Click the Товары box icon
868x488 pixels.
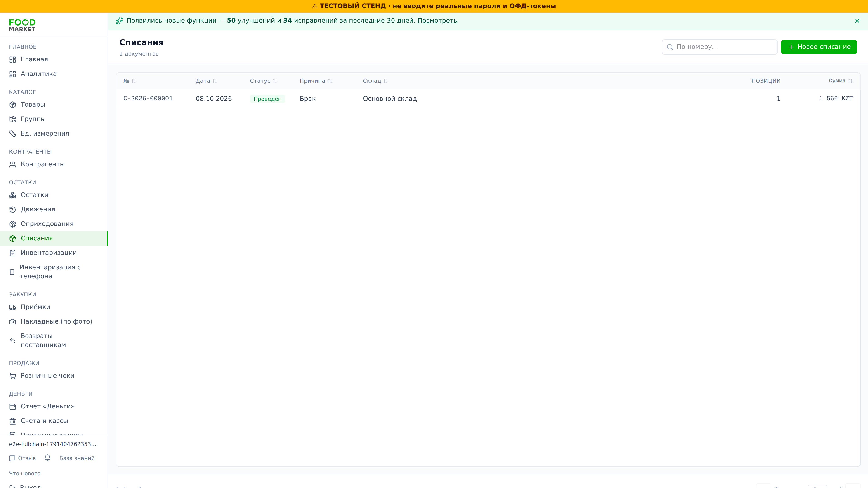[12, 105]
